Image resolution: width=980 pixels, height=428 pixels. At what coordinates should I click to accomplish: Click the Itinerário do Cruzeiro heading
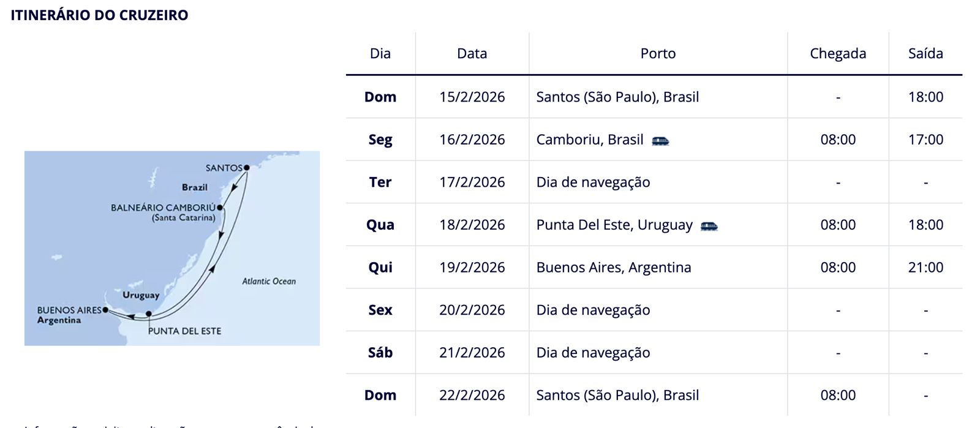[99, 15]
